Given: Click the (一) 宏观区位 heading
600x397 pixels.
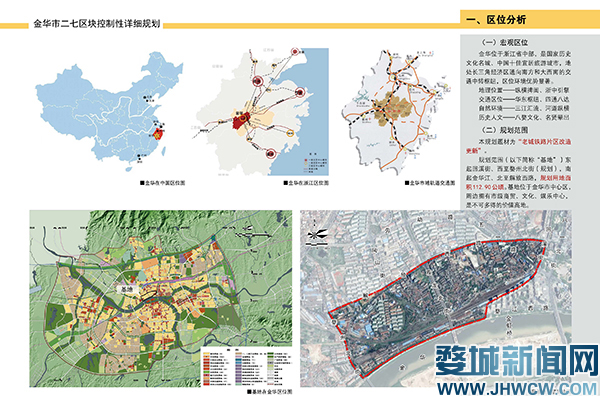Looking at the screenshot, I should point(505,42).
